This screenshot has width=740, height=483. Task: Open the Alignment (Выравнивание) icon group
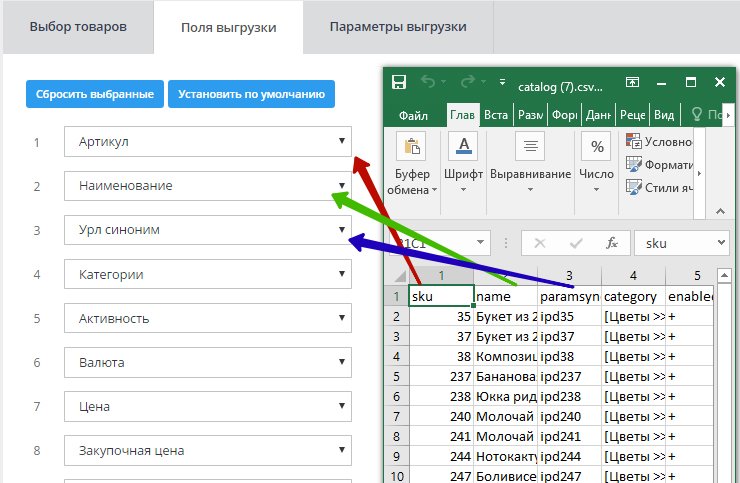[x=530, y=148]
